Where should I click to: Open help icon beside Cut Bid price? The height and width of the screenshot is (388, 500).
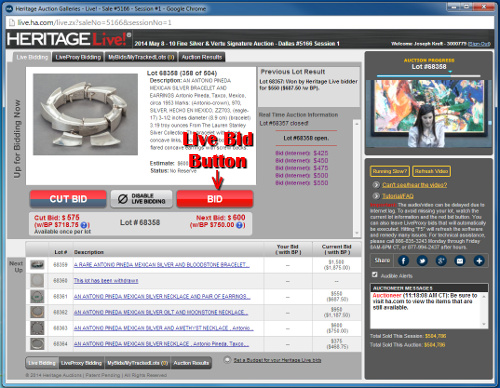[x=84, y=225]
